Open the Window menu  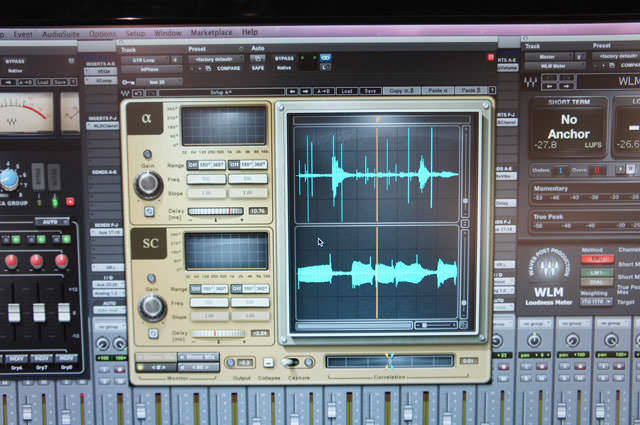point(168,33)
